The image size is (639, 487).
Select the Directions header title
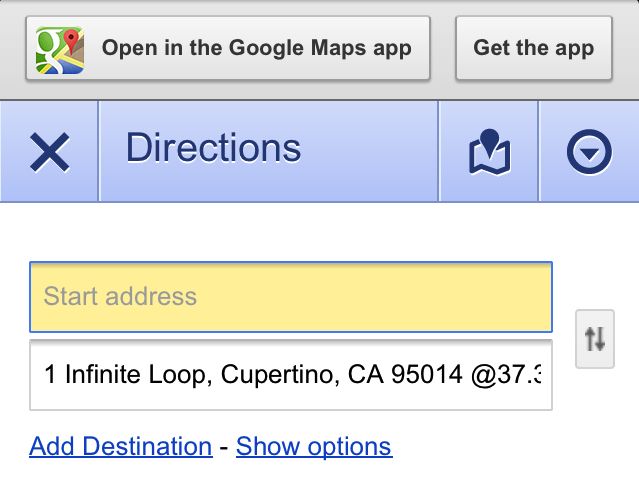213,148
